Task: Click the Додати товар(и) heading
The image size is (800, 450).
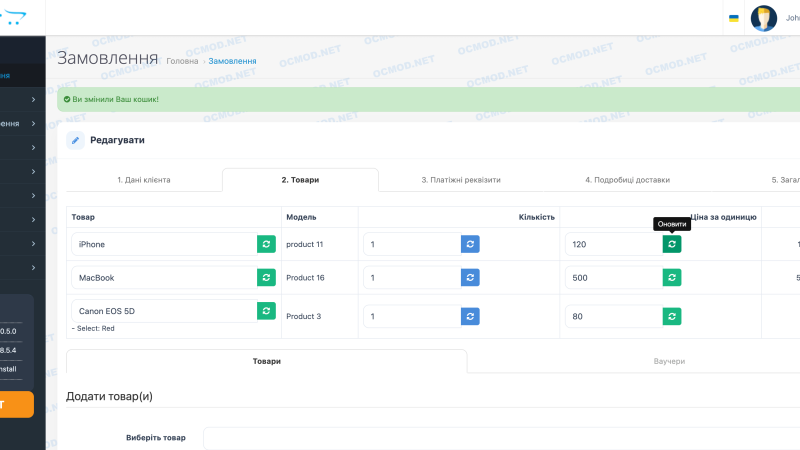Action: (109, 396)
